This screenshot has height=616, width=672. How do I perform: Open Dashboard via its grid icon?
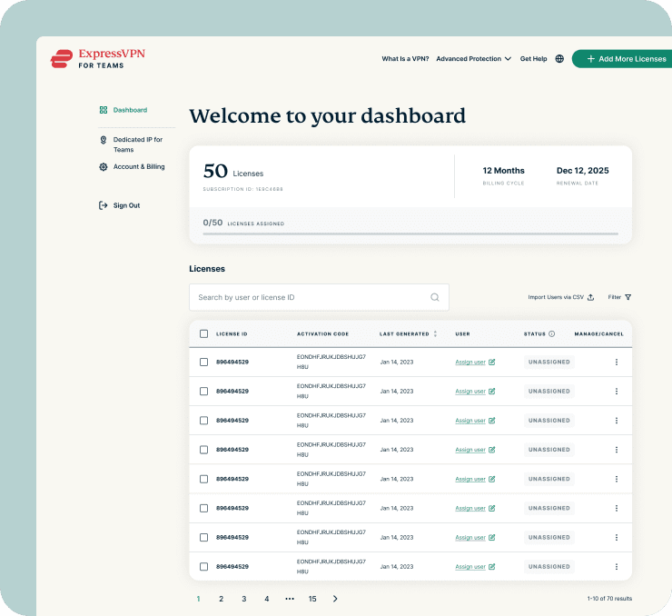coord(104,110)
